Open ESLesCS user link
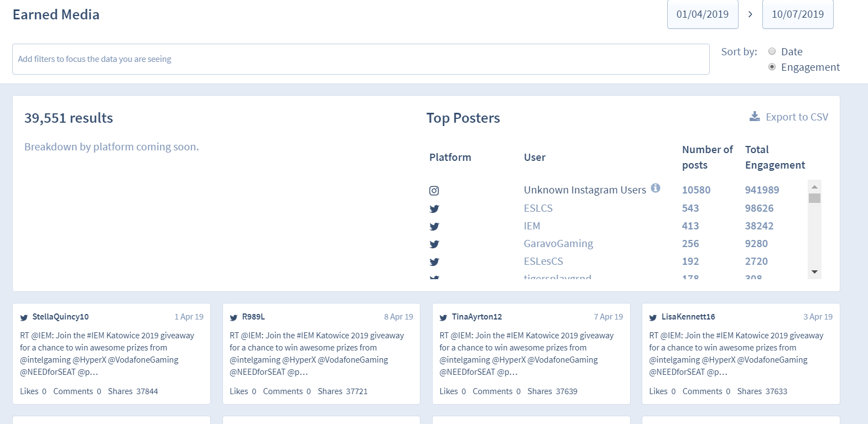The width and height of the screenshot is (868, 424). (543, 261)
